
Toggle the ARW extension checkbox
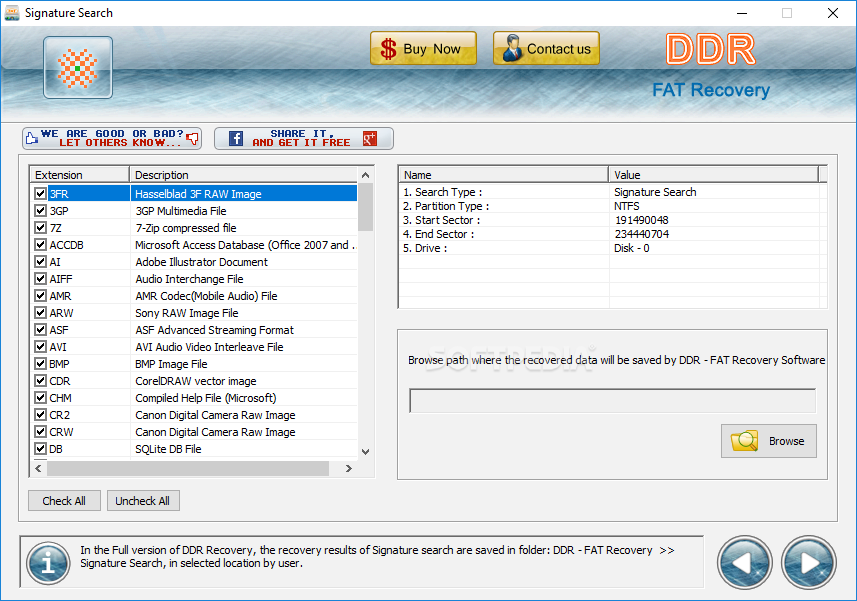coord(40,313)
